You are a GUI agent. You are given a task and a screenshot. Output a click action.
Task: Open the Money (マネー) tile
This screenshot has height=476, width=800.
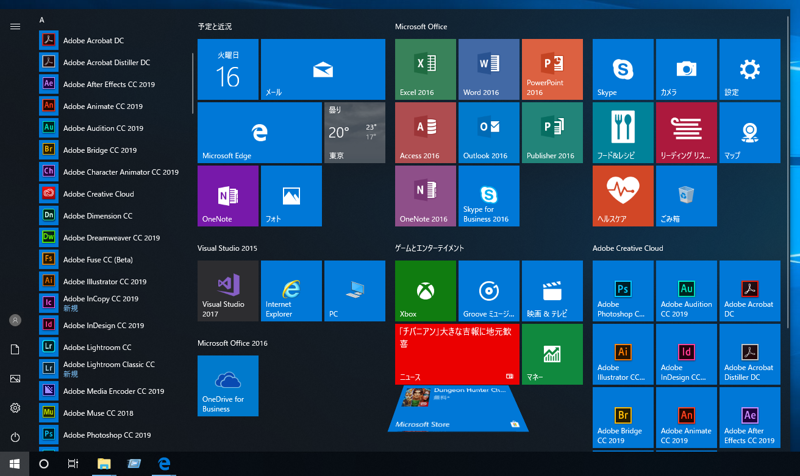pos(552,354)
